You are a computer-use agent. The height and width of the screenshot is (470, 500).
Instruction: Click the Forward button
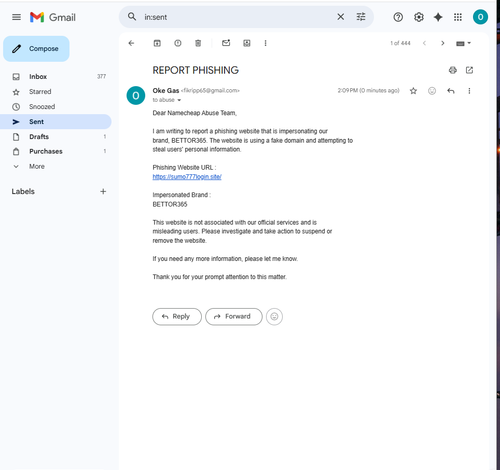234,316
